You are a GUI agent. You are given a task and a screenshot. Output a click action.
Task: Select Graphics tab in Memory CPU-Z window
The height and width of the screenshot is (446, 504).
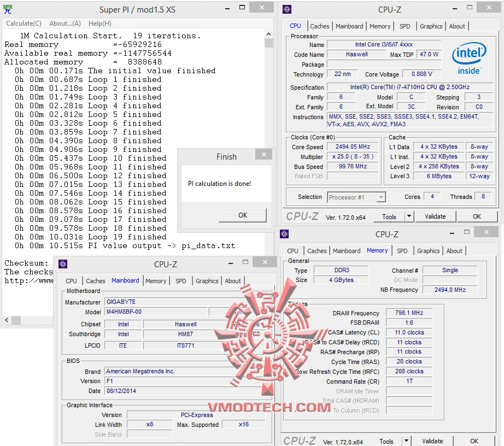(x=428, y=251)
